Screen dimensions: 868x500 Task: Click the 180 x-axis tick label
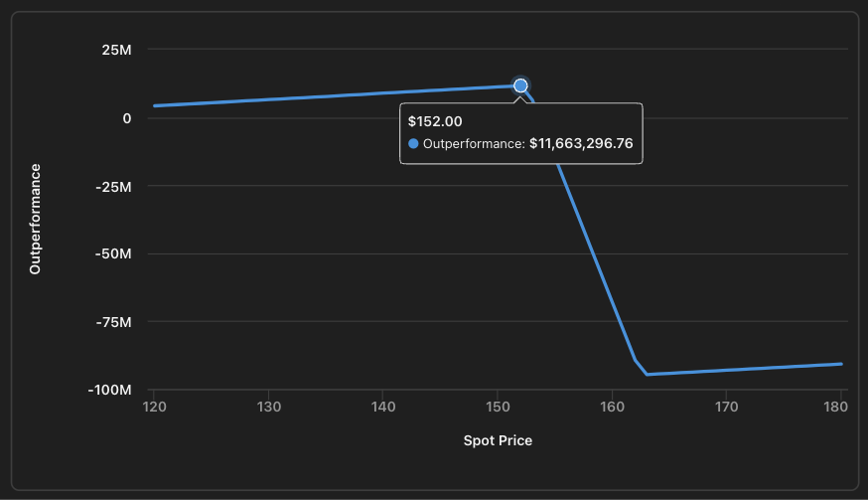841,407
